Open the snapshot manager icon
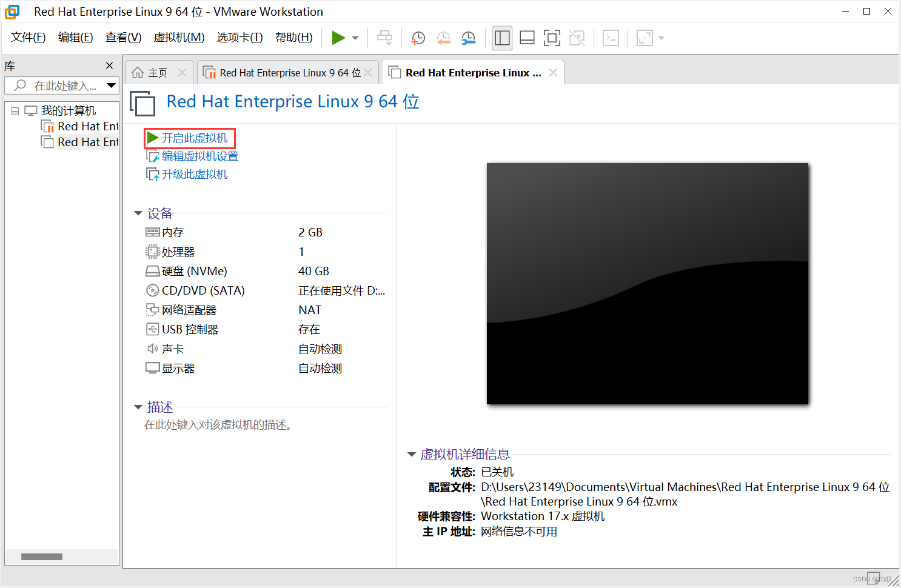 [467, 38]
